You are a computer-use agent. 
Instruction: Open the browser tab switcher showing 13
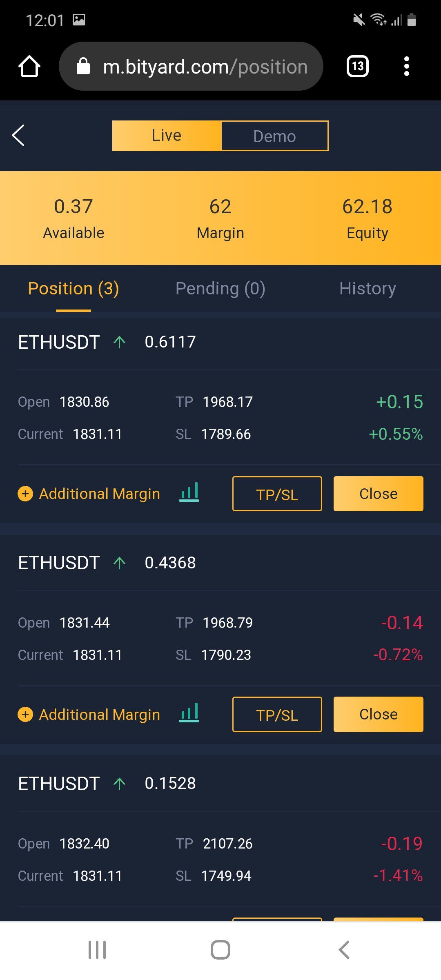coord(357,66)
